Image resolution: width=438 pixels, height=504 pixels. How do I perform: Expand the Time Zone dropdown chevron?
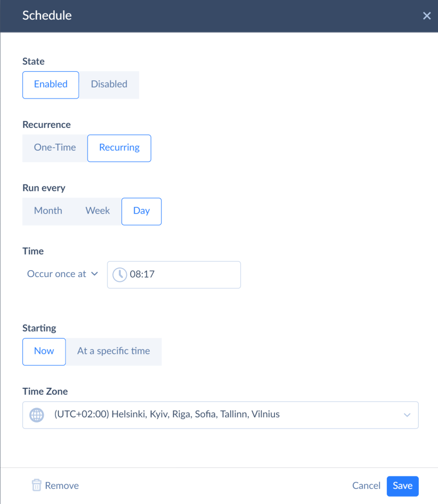tap(407, 415)
